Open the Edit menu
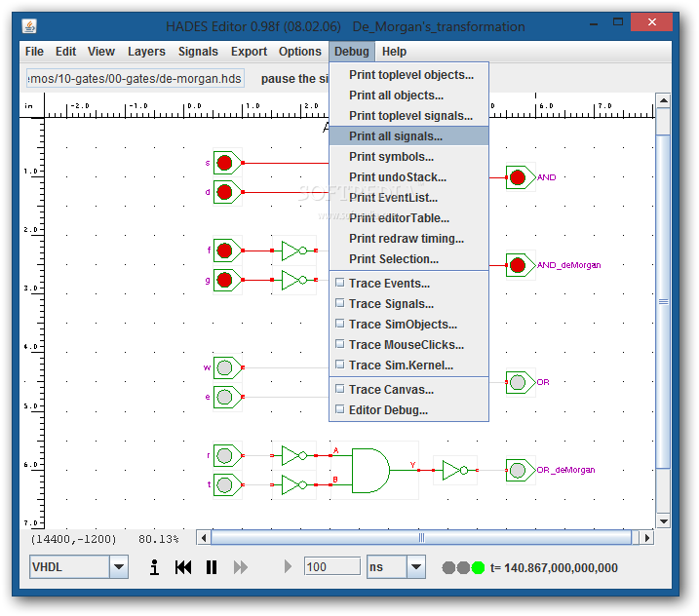 [66, 52]
